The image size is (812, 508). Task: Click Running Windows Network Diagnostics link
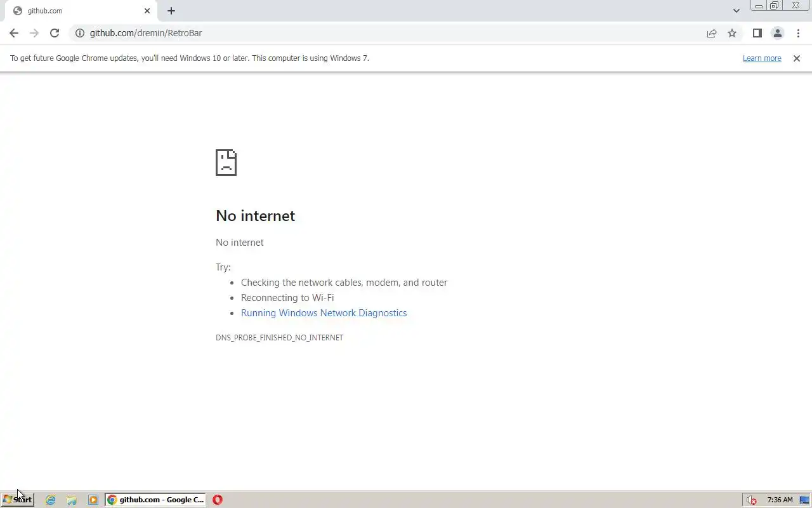click(x=324, y=313)
